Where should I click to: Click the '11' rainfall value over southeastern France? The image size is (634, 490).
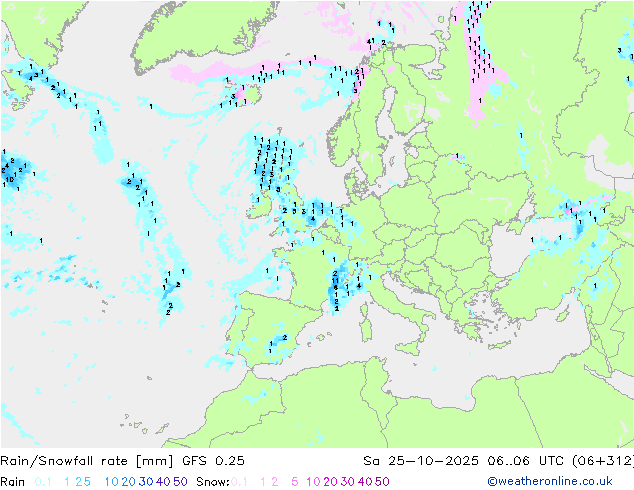click(x=335, y=281)
